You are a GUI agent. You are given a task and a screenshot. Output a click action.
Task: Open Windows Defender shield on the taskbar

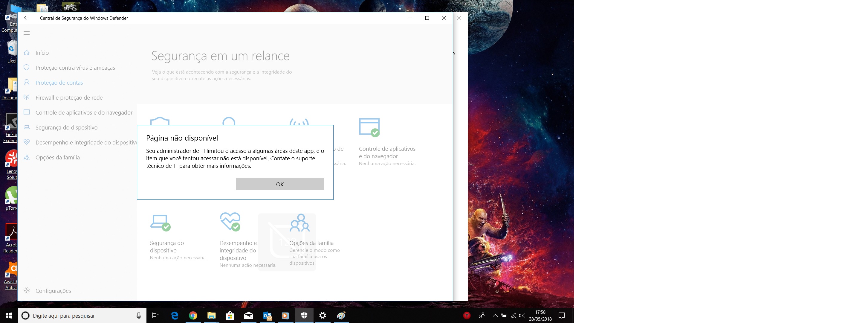click(x=304, y=316)
